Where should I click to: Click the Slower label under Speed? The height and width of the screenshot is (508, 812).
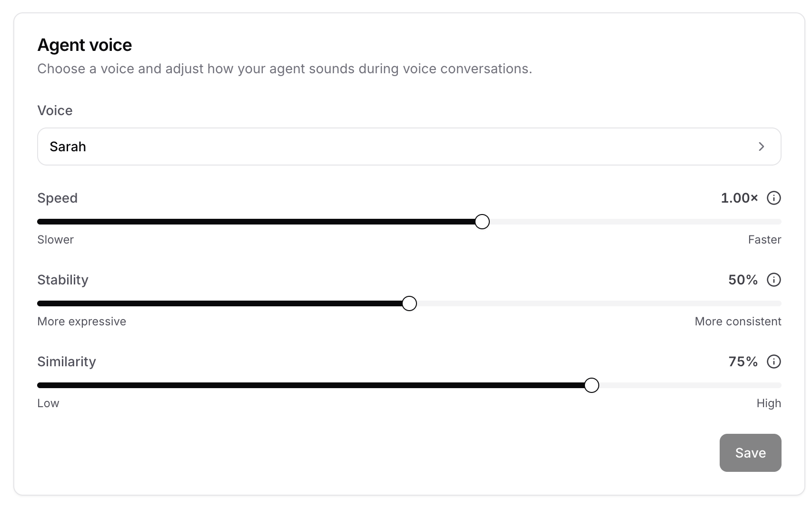click(x=56, y=239)
